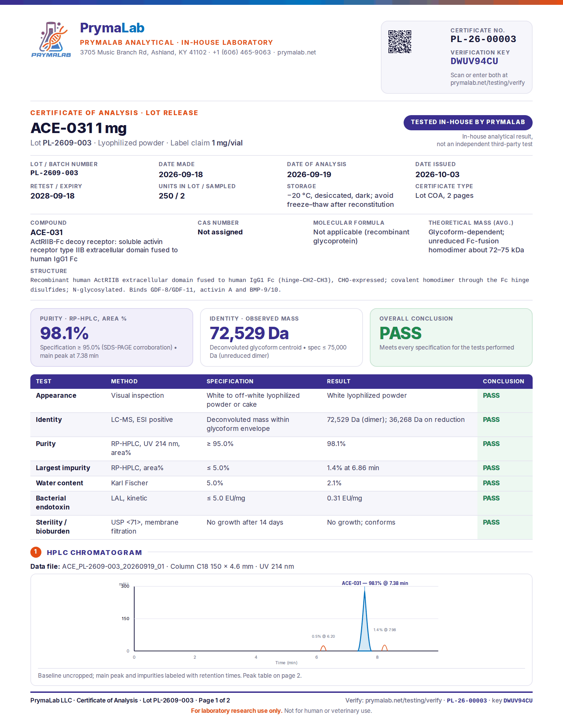Open prymalab.net/testing/verify link in certificate box
Viewport: 563px width, 728px height.
click(487, 83)
